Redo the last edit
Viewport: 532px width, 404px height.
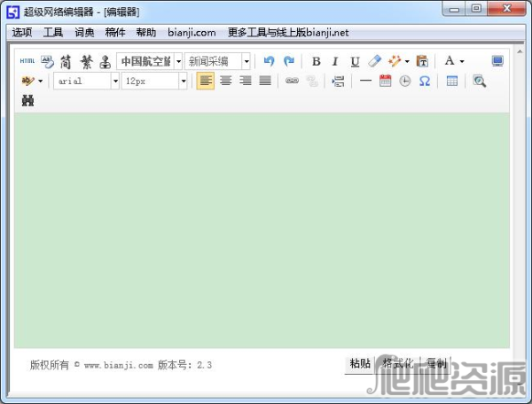click(x=289, y=61)
